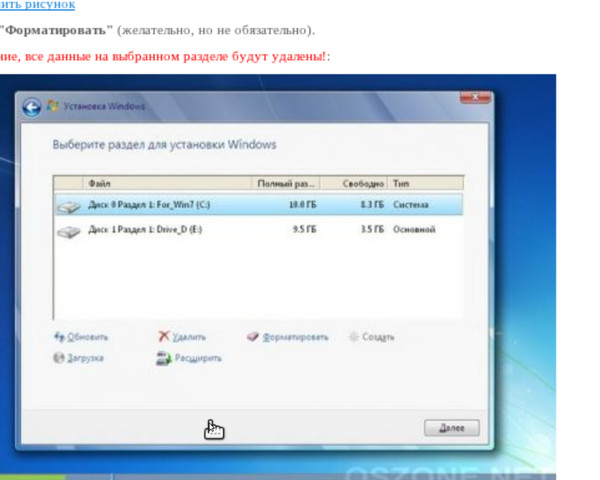This screenshot has height=480, width=600.
Task: Click the Создать link
Action: [x=378, y=337]
